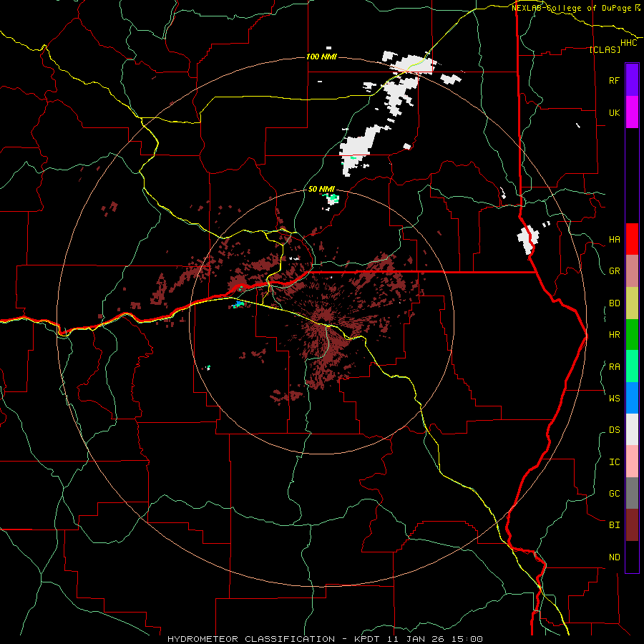Click the UK legend label

(614, 112)
